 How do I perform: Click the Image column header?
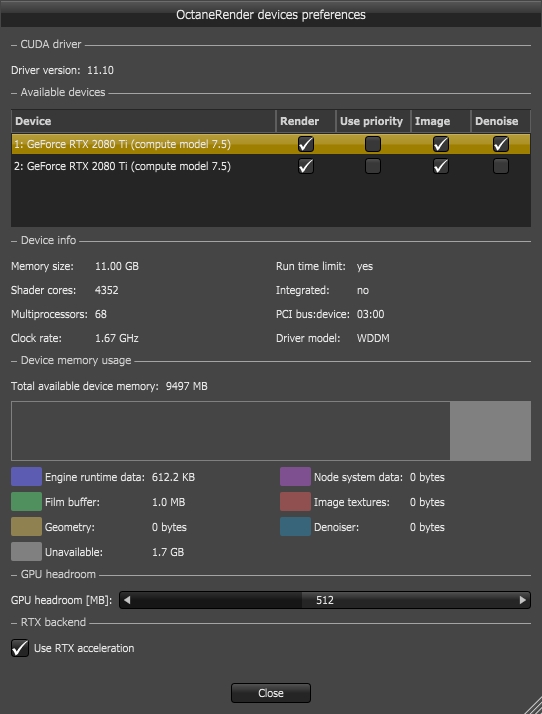click(440, 121)
